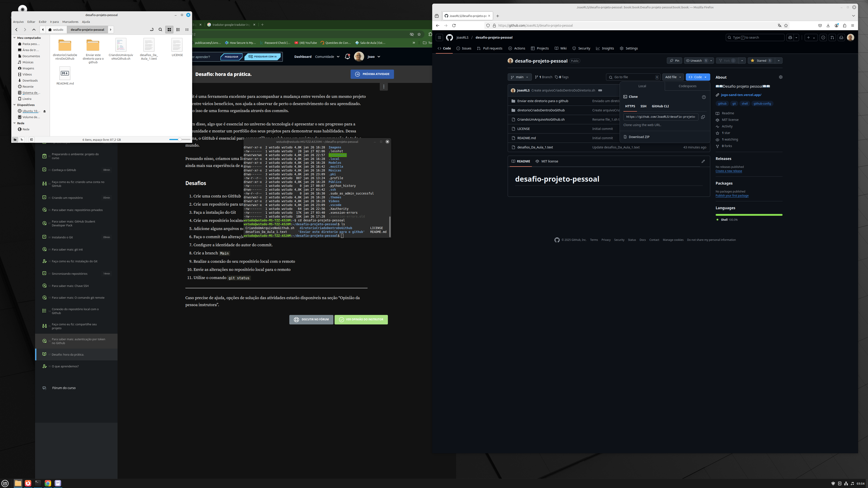Screen dimensions: 868x488
Task: Open Firefox translate page icon
Action: click(x=779, y=26)
